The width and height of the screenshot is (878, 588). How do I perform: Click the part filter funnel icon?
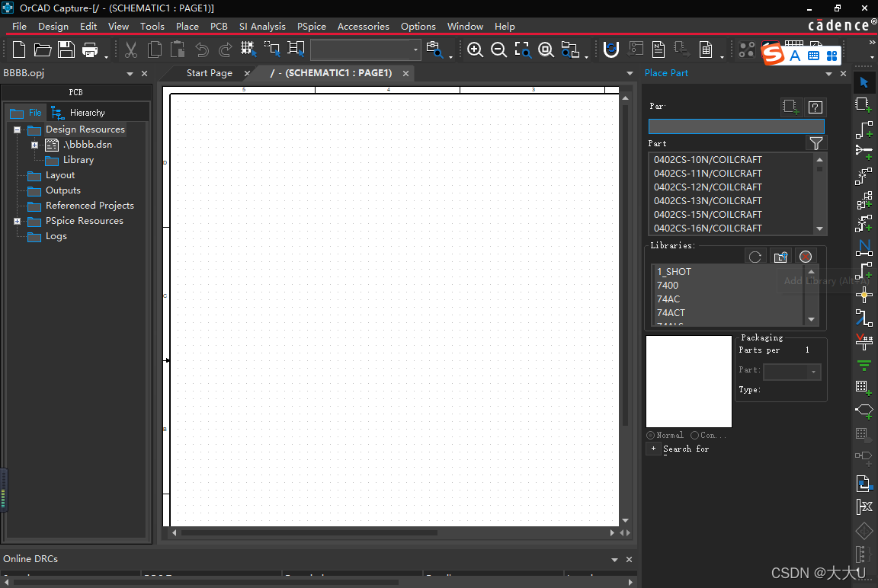(816, 144)
